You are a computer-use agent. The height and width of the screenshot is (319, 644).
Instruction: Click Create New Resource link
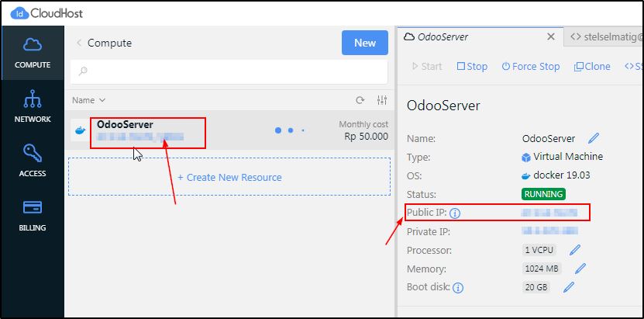229,177
